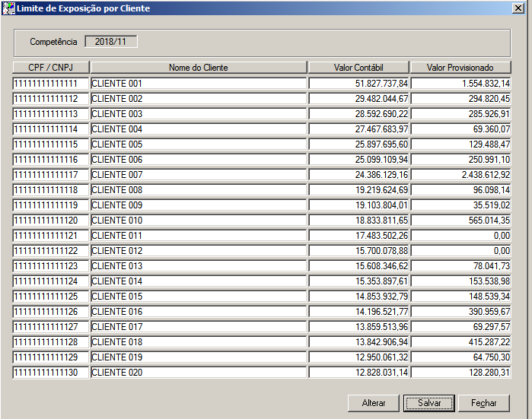Screen dimensions: 532x419
Task: Select the name cell CLIENTE 001
Action: coord(199,84)
